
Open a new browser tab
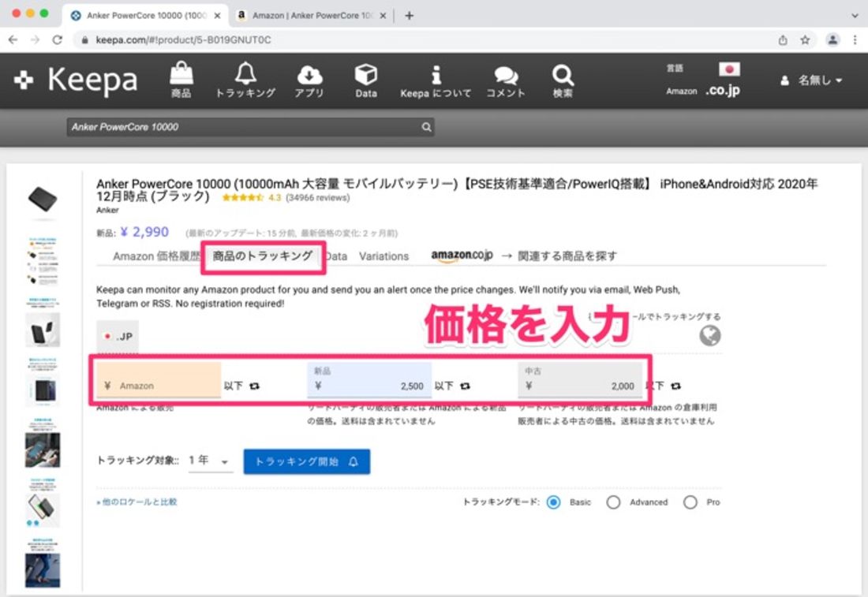(409, 16)
